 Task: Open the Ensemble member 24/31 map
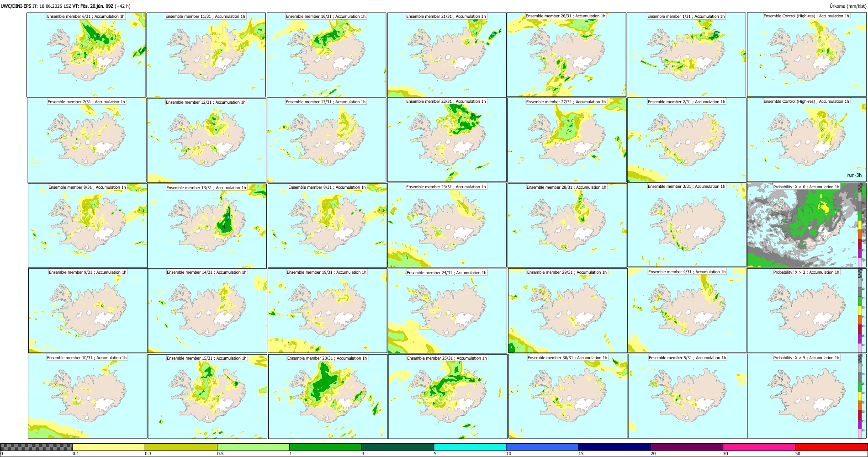coord(447,311)
